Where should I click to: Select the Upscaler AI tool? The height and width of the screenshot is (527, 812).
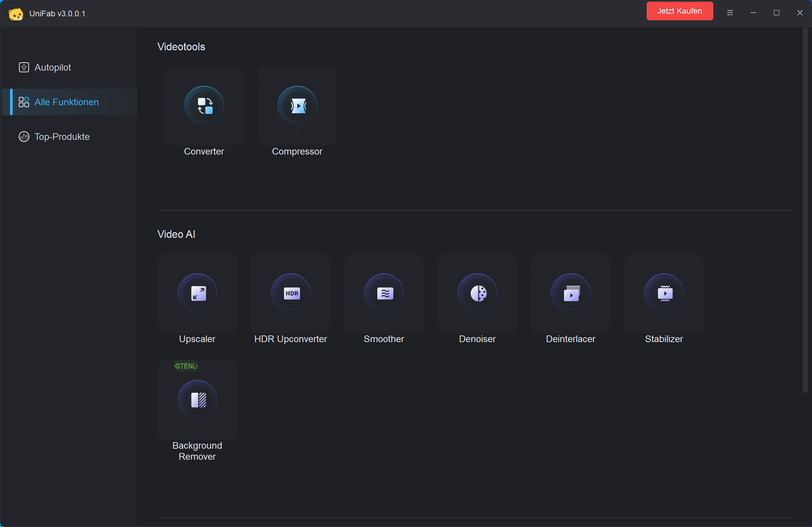[x=197, y=293]
